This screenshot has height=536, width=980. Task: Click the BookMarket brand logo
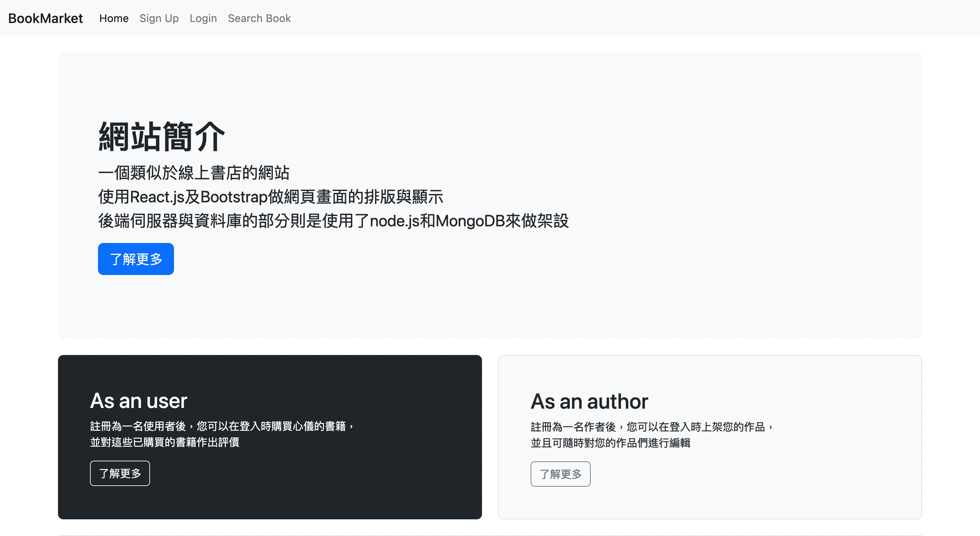(45, 18)
